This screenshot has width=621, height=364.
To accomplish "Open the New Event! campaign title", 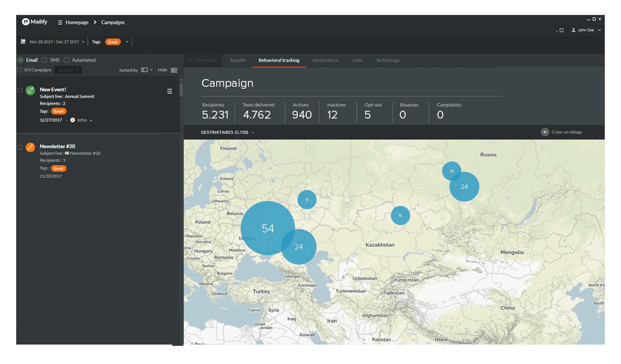I will tap(52, 89).
